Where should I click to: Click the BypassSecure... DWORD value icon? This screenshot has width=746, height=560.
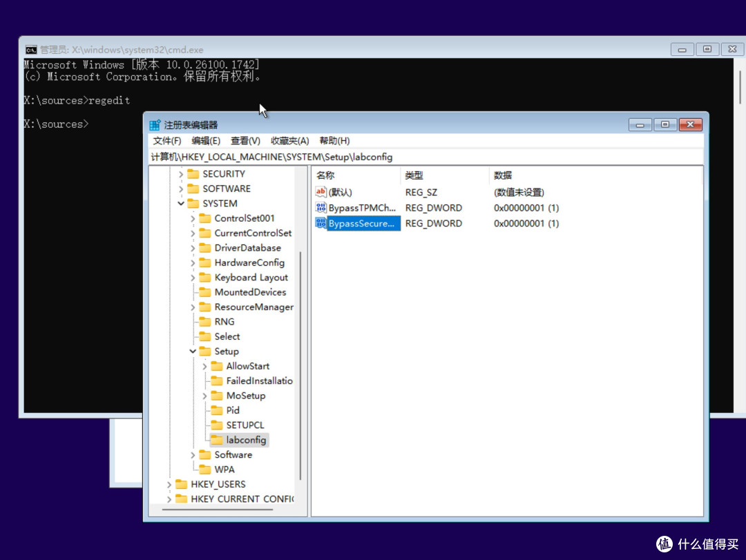[x=321, y=223]
